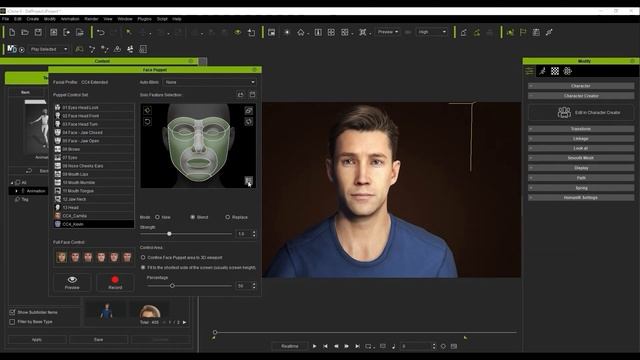Viewport: 640px width, 360px height.
Task: Choose the Select object arrow tool
Action: 129,32
